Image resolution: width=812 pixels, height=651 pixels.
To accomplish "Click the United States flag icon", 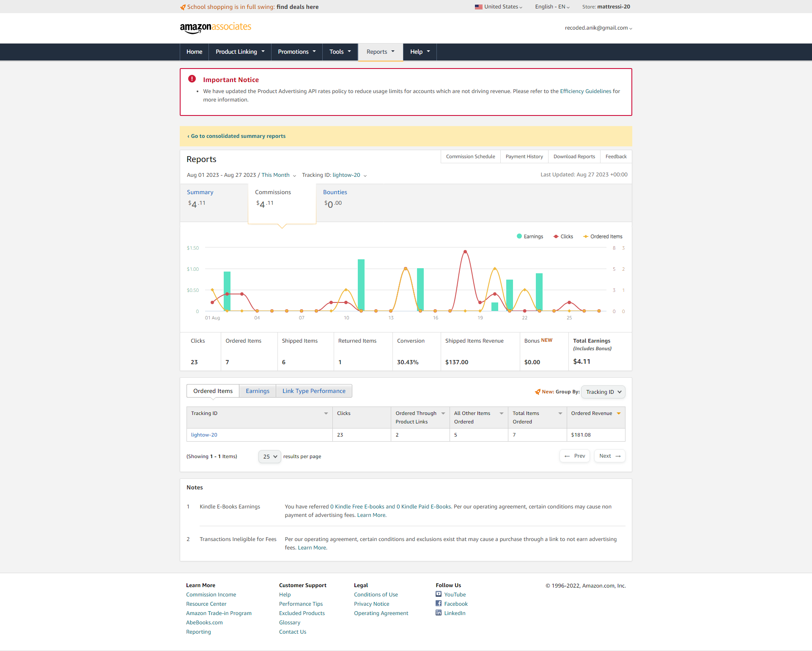I will (478, 7).
